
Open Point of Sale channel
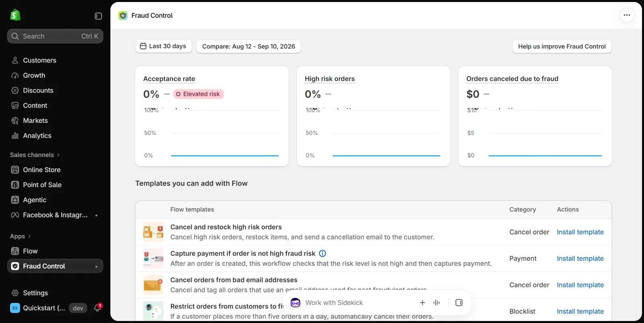(55, 185)
